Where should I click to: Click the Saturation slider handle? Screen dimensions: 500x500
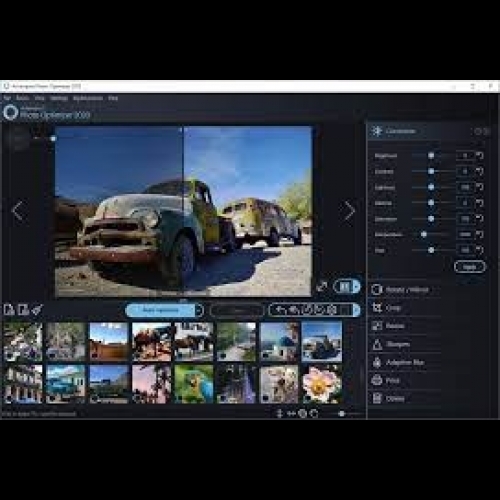click(x=431, y=219)
